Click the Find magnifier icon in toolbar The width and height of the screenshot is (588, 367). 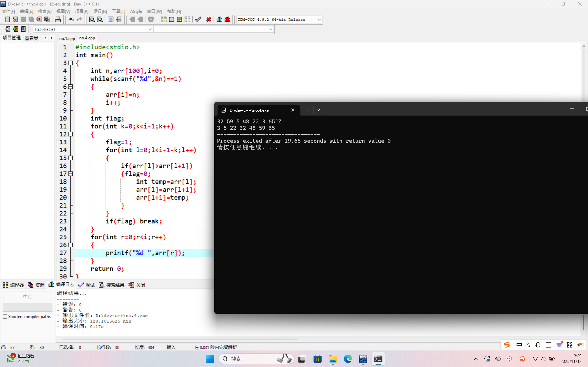click(x=92, y=19)
